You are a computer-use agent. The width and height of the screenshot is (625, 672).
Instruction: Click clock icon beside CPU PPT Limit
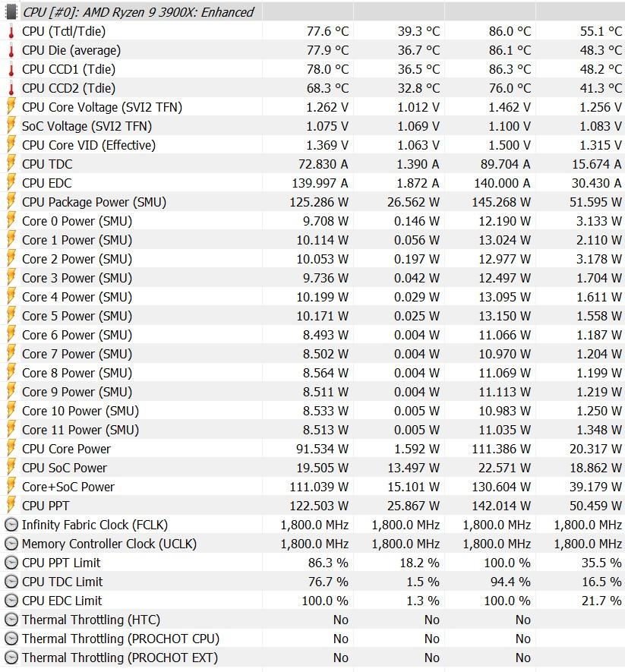point(11,563)
